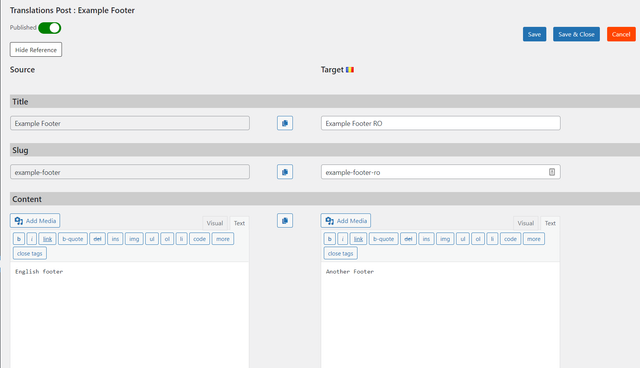Apply bold tag in target editor
This screenshot has height=368, width=640.
(330, 239)
